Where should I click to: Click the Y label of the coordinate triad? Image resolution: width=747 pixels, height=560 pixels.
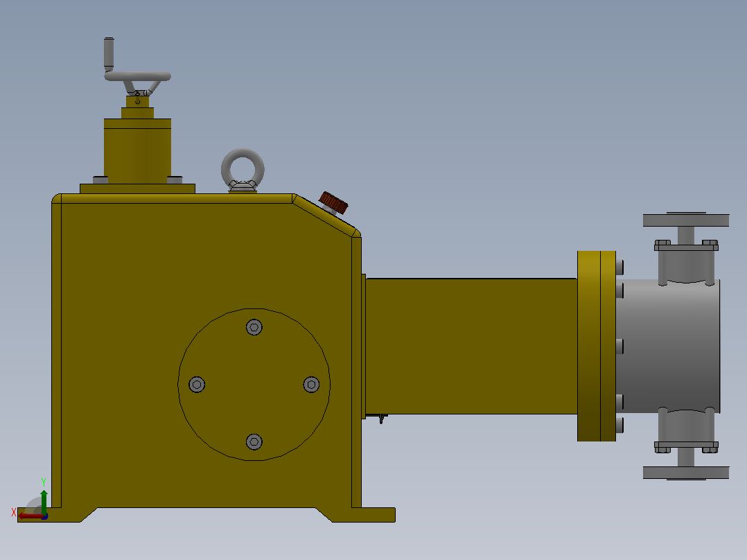click(44, 482)
